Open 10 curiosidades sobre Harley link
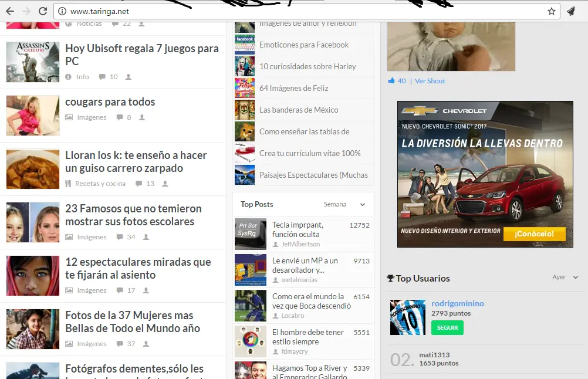This screenshot has width=588, height=379. point(307,66)
